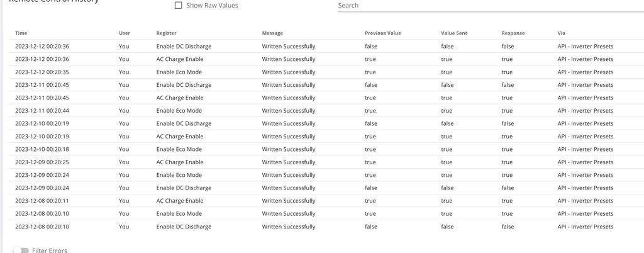Open the 2023-12-10 00:20:18 history entry
This screenshot has width=644, height=253.
[42, 149]
